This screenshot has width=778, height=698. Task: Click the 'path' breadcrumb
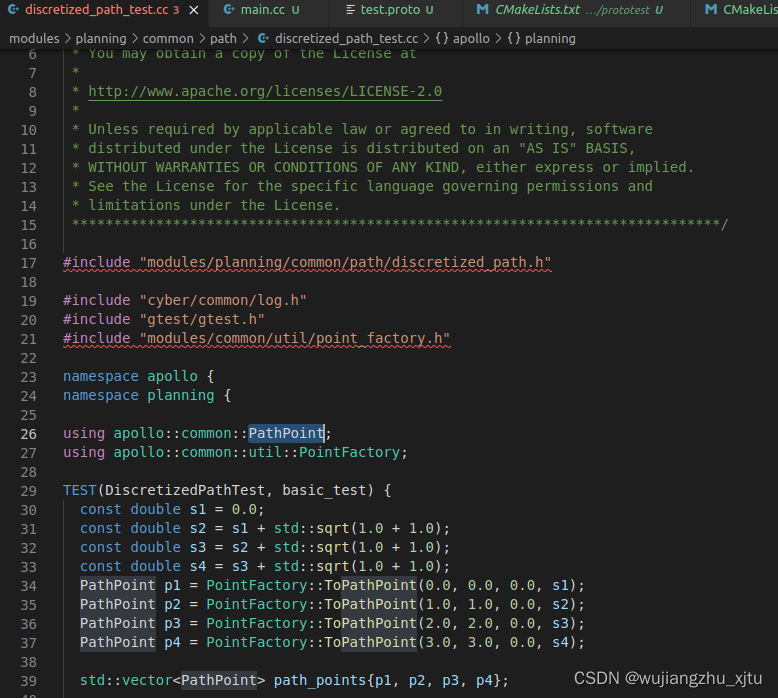click(x=223, y=39)
